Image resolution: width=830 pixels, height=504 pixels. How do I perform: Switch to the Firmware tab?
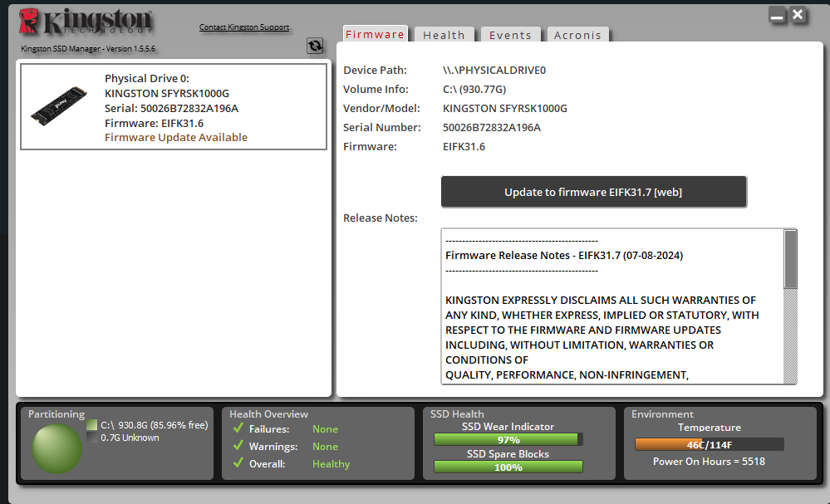376,34
